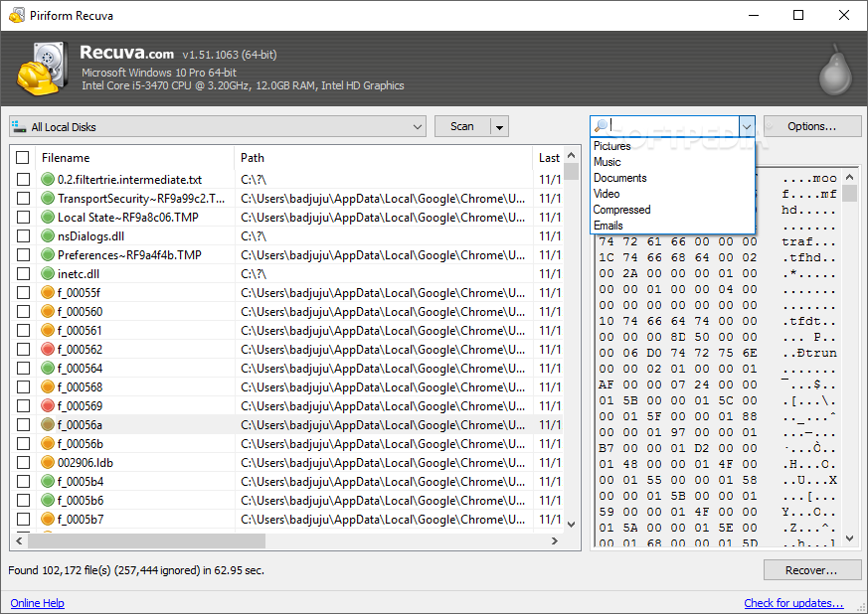Collapse the filter box dropdown arrow
Image resolution: width=868 pixels, height=614 pixels.
pyautogui.click(x=747, y=126)
